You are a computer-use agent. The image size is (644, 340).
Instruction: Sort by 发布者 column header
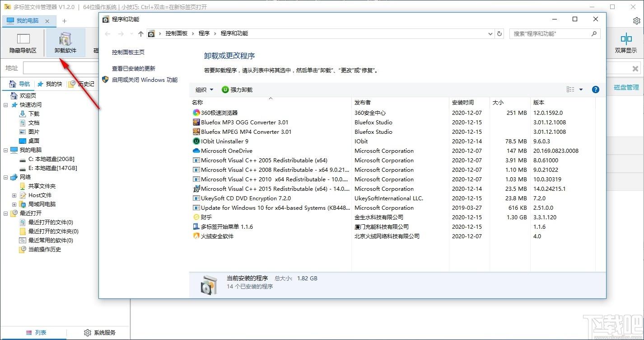(x=400, y=103)
